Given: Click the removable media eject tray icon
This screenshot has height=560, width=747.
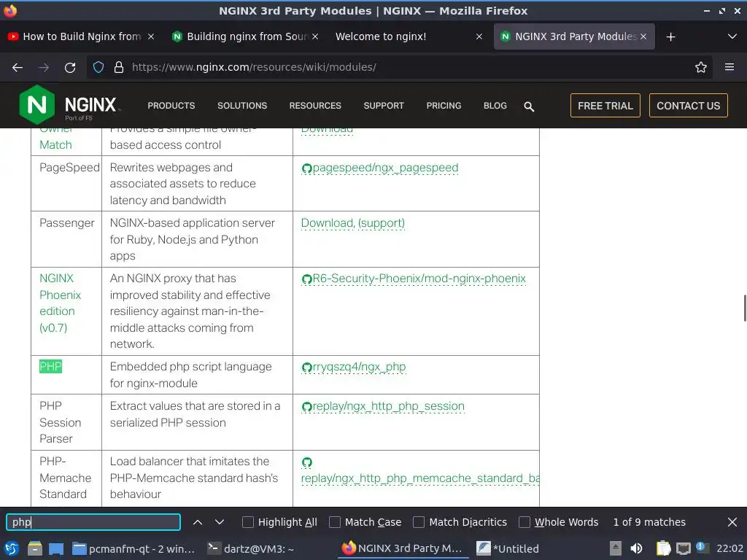Looking at the screenshot, I should pos(616,548).
